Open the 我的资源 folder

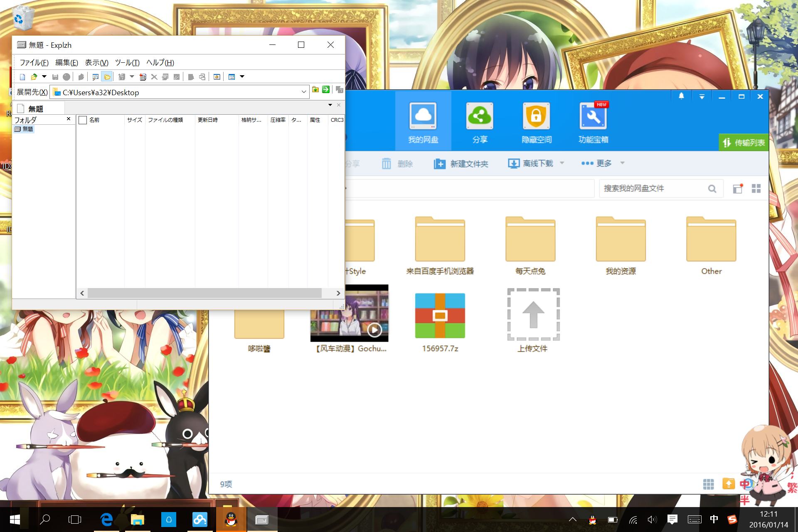(x=621, y=246)
